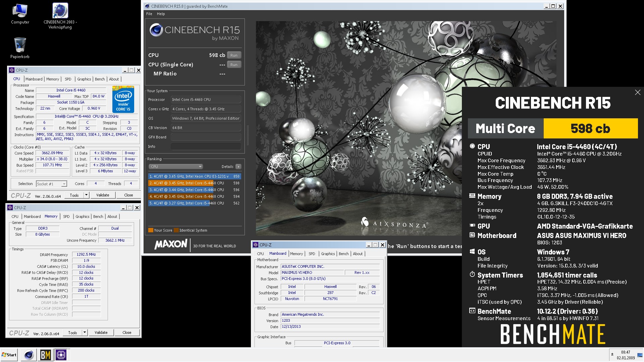
Task: Click the Cinebench taskbar icon
Action: pyautogui.click(x=29, y=355)
